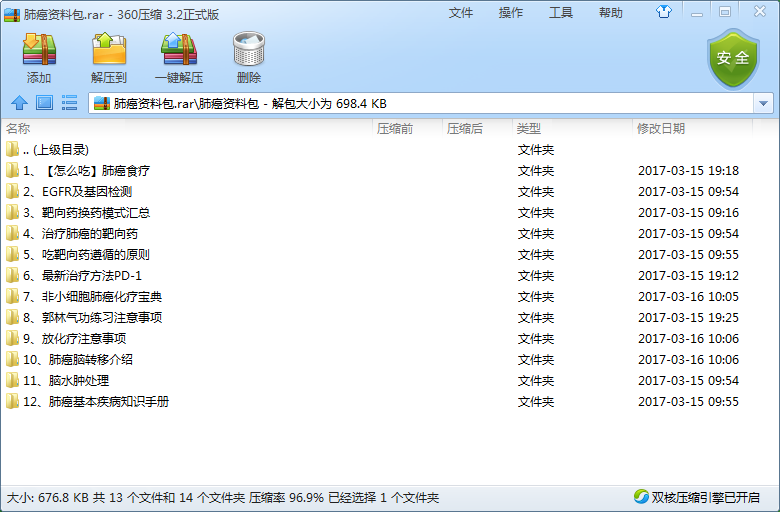
Task: Click date 2017-03-16 10:05
Action: 688,297
